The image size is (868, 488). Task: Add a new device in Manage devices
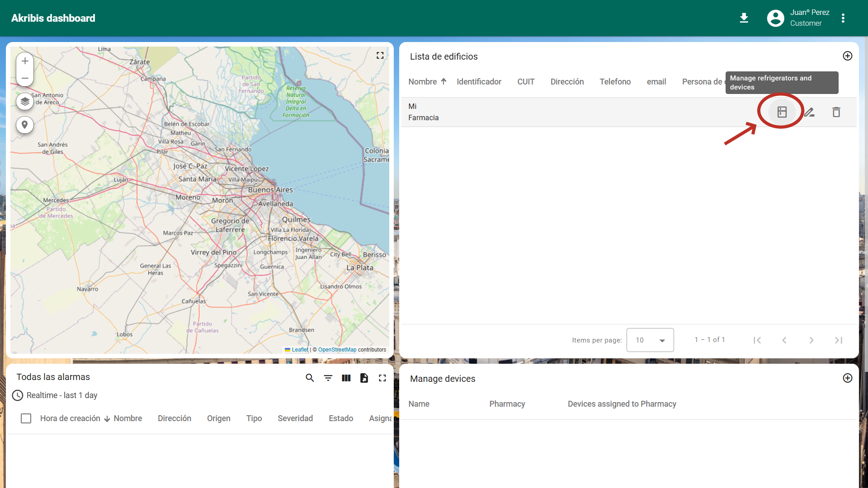[847, 378]
